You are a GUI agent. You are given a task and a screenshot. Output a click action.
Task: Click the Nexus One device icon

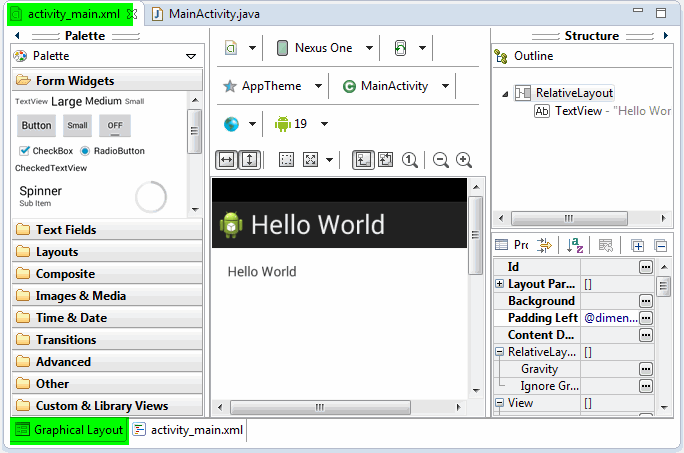click(282, 48)
